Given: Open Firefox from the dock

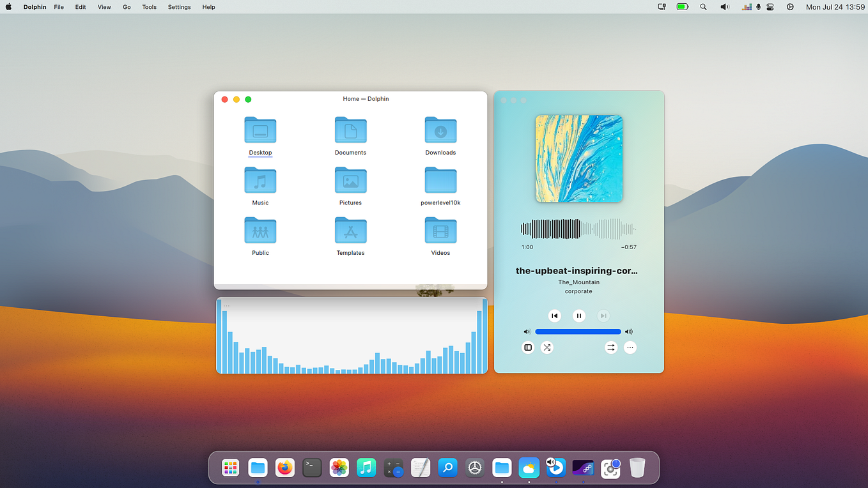Looking at the screenshot, I should click(x=284, y=468).
